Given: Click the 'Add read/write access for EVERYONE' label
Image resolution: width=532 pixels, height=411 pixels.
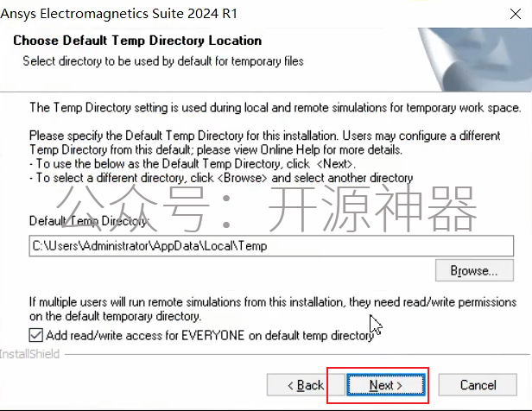Looking at the screenshot, I should 210,335.
